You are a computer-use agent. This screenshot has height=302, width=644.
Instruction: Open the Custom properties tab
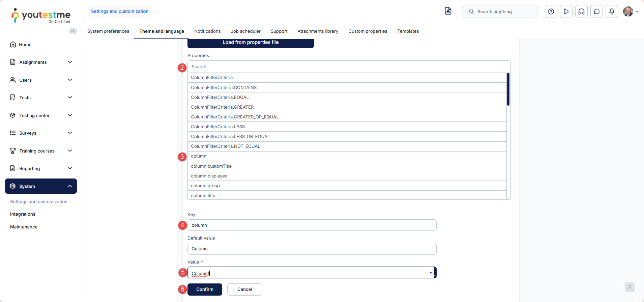pyautogui.click(x=368, y=31)
